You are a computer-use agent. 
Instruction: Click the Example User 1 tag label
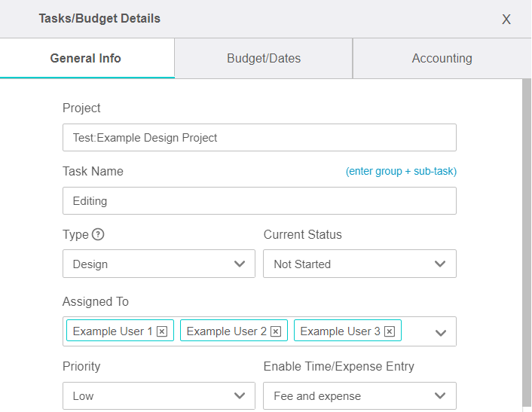[113, 331]
